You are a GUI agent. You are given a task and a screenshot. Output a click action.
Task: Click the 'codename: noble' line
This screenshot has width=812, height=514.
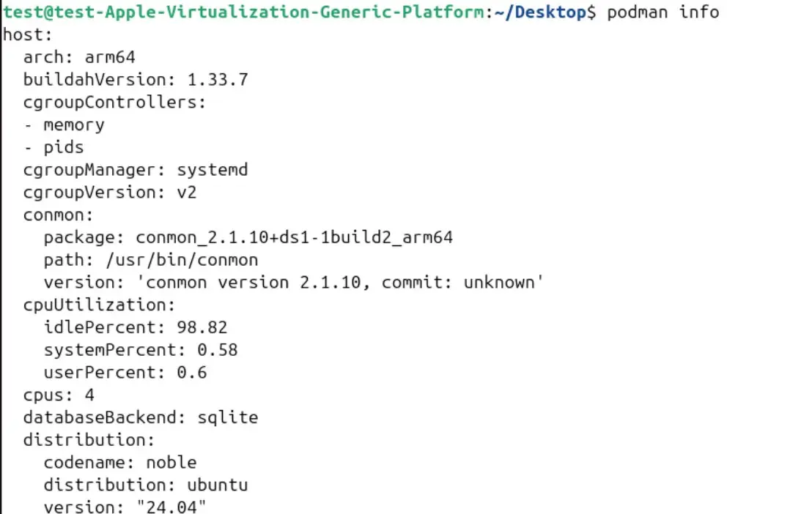(120, 463)
